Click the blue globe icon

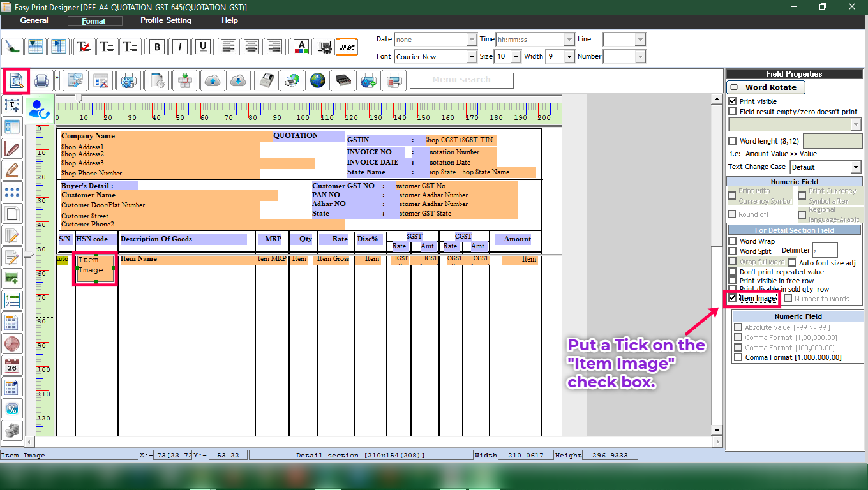point(317,81)
